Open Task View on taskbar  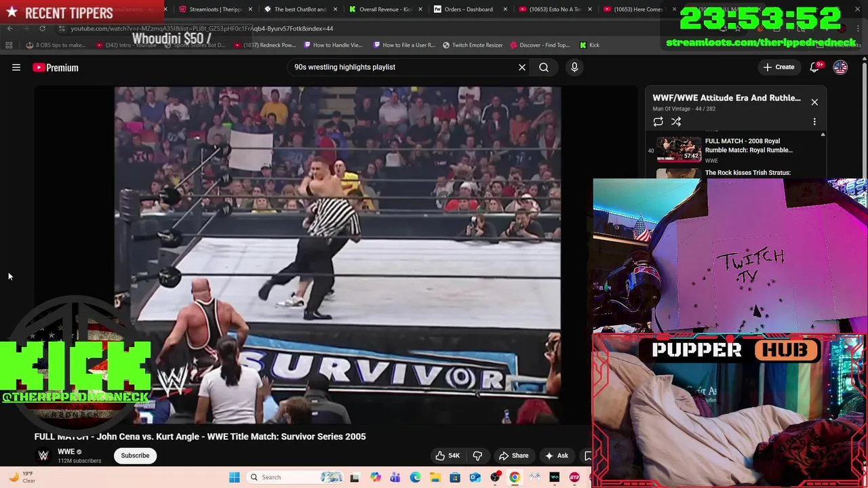354,477
